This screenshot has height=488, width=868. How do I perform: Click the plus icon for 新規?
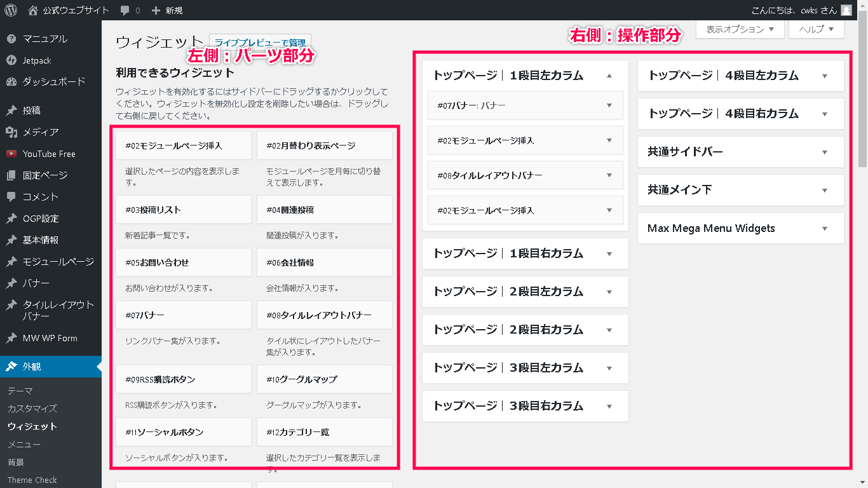pyautogui.click(x=156, y=11)
